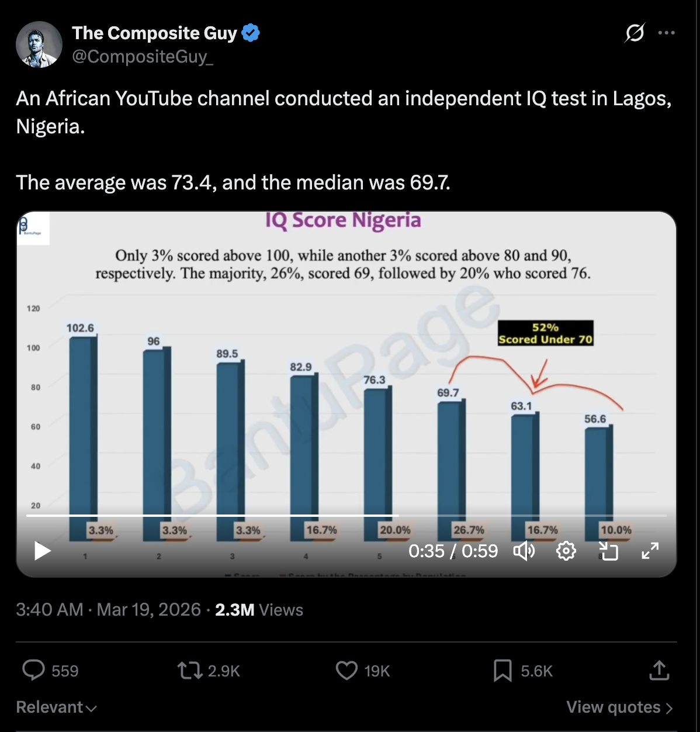The image size is (700, 732).
Task: Open video settings gear
Action: coord(566,551)
